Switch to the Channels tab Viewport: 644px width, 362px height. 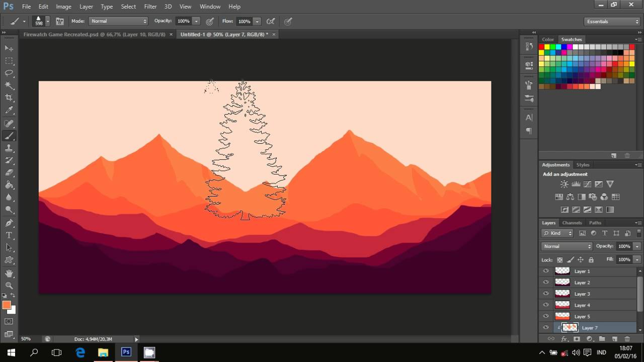[x=572, y=223]
